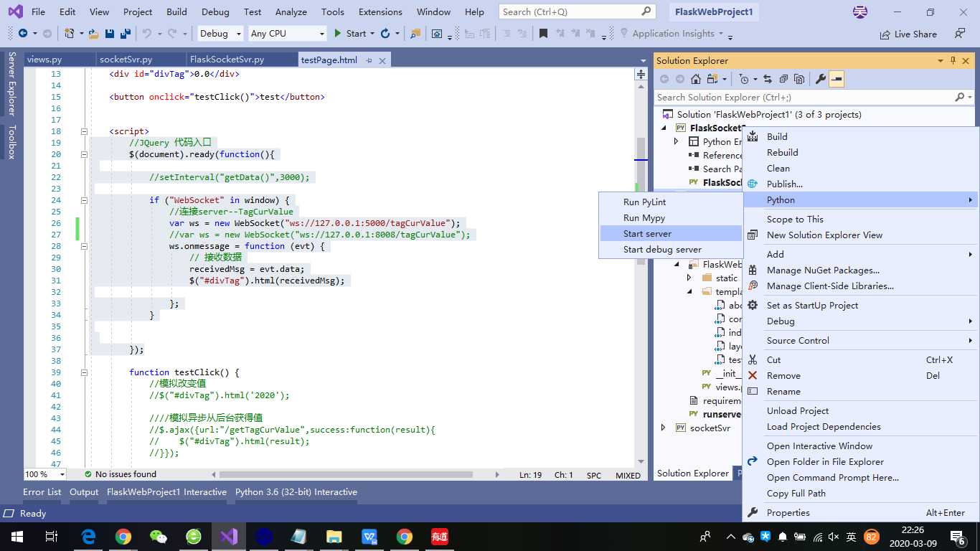
Task: Click the Toggle Bookmark flag icon
Action: click(543, 34)
